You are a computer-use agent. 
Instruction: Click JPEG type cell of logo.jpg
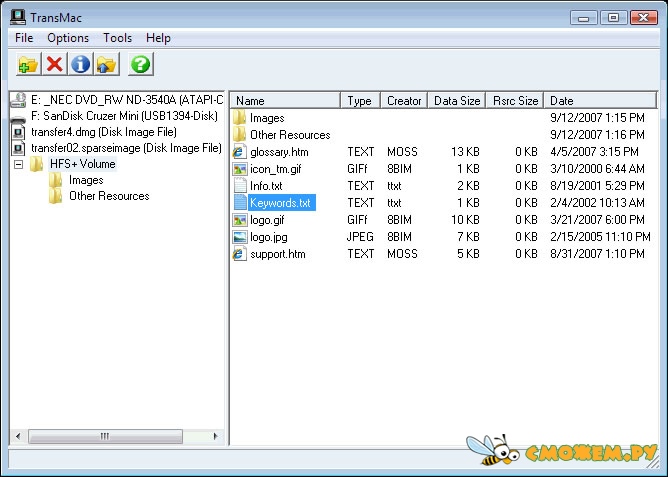360,237
